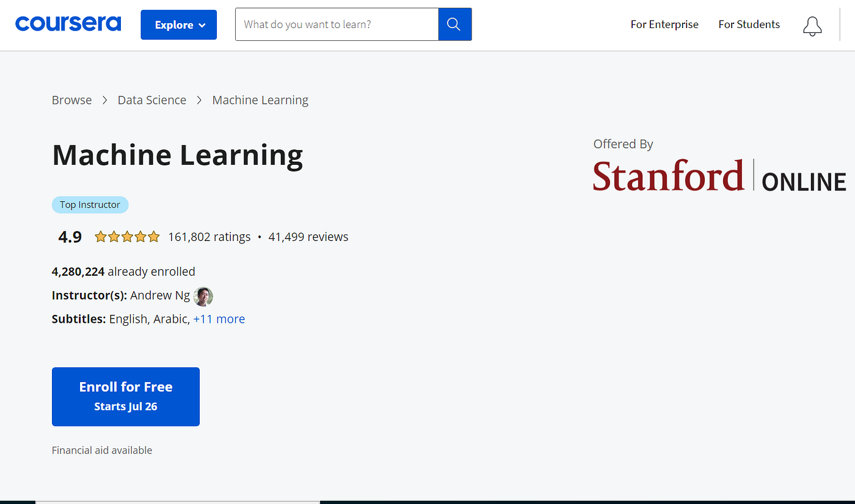Click the Enroll for Free button
Screen dimensions: 855x504
(x=125, y=396)
